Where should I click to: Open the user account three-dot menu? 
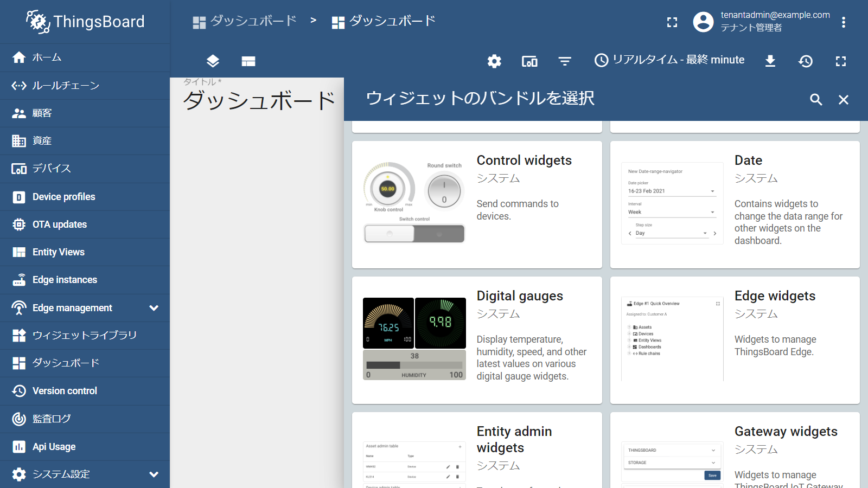pyautogui.click(x=843, y=22)
